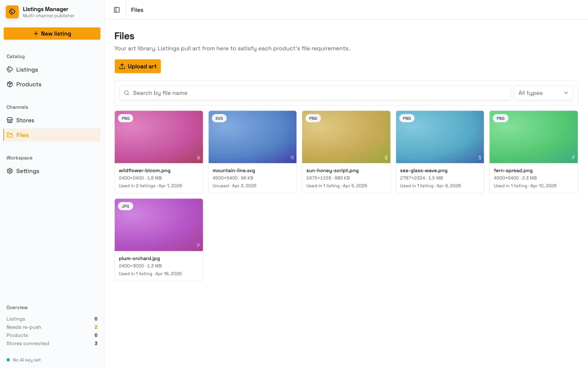Click the sun-honey-script.png file name
Screen dimensions: 588x368
click(333, 170)
